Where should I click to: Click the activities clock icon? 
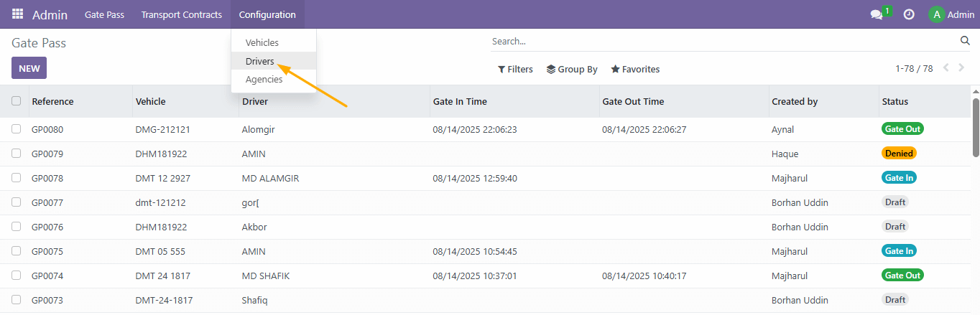click(909, 14)
